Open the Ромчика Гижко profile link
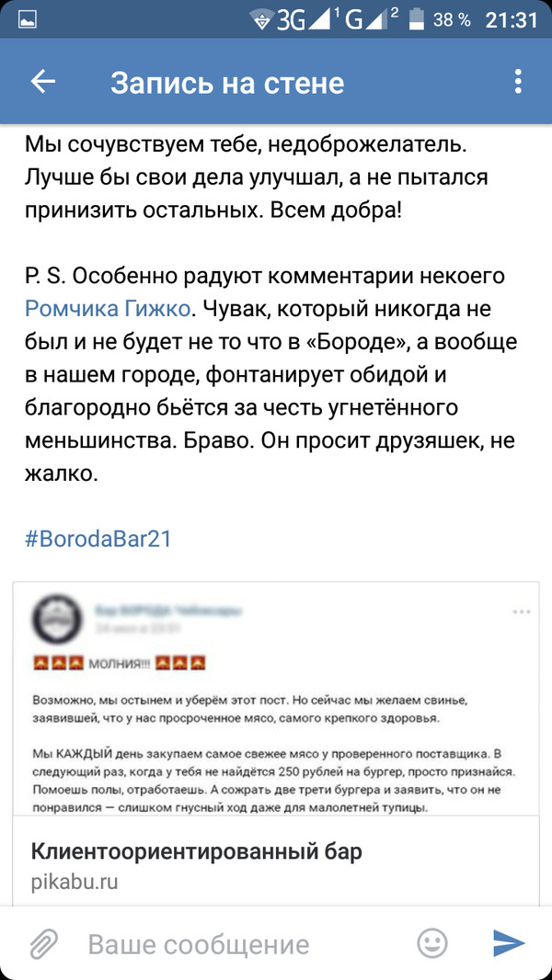The image size is (552, 980). click(108, 307)
